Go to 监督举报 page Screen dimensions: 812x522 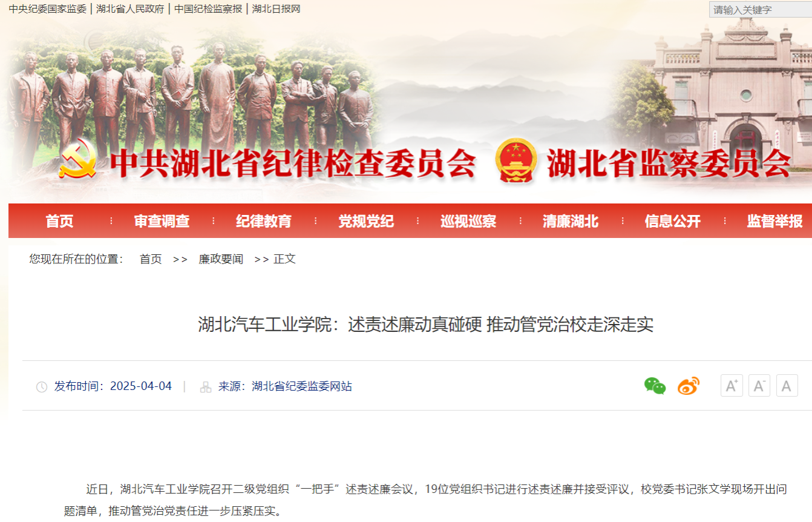pyautogui.click(x=774, y=221)
